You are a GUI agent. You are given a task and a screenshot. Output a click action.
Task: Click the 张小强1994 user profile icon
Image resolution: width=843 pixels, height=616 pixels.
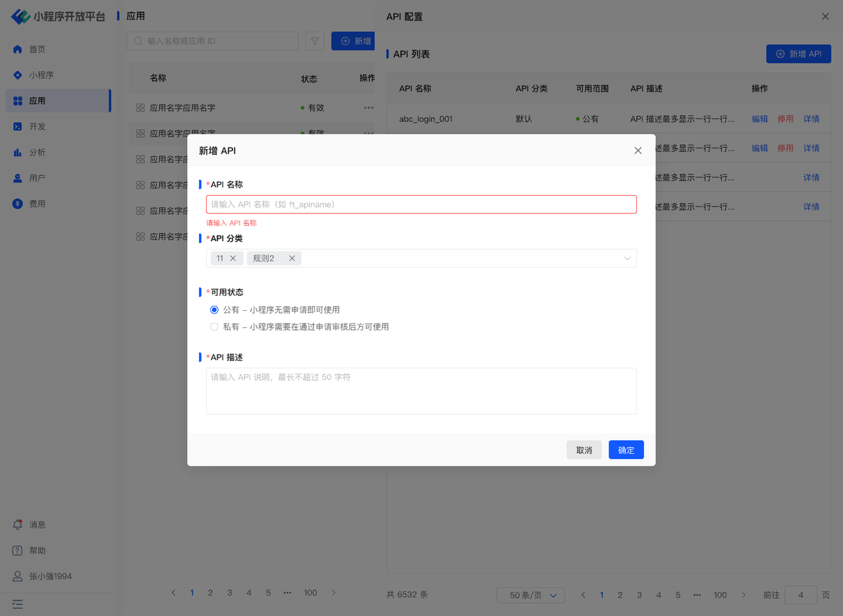click(18, 576)
